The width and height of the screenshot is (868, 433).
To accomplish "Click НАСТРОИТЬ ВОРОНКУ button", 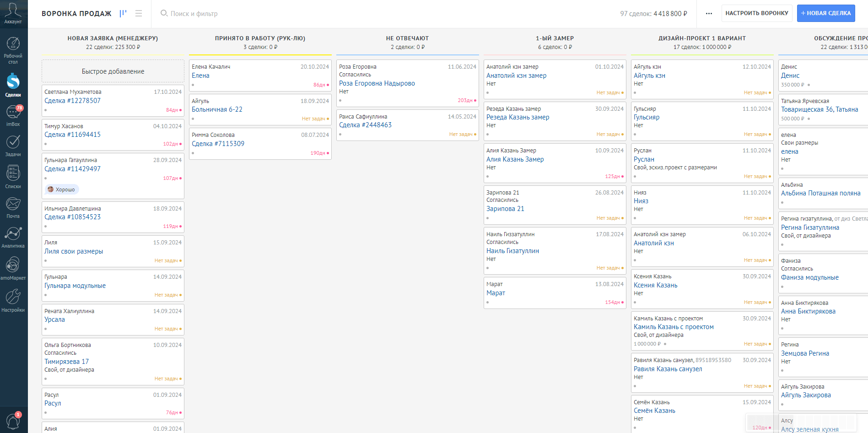I will pos(757,13).
